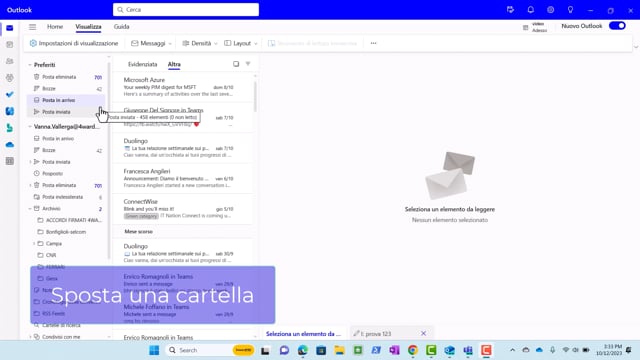
Task: Toggle the hamburger navigation pane button
Action: (x=32, y=27)
